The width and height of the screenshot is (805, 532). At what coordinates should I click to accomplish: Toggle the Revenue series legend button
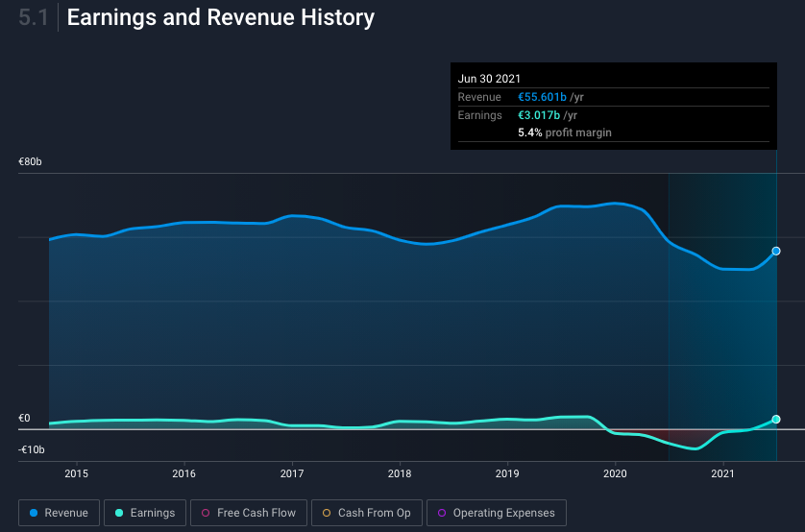pyautogui.click(x=59, y=513)
